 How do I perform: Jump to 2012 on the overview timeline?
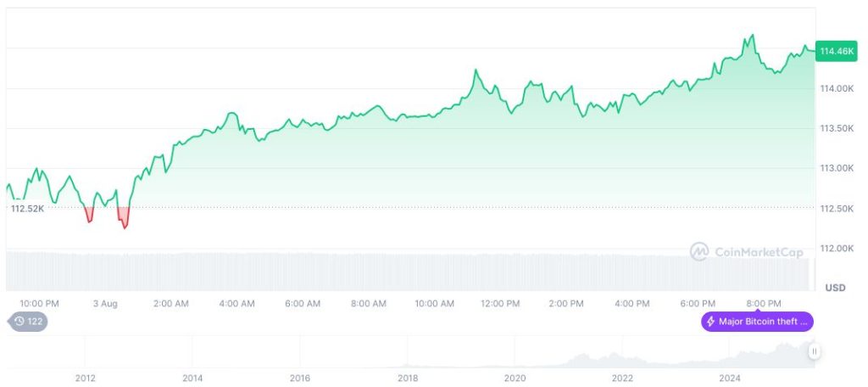[x=85, y=378]
